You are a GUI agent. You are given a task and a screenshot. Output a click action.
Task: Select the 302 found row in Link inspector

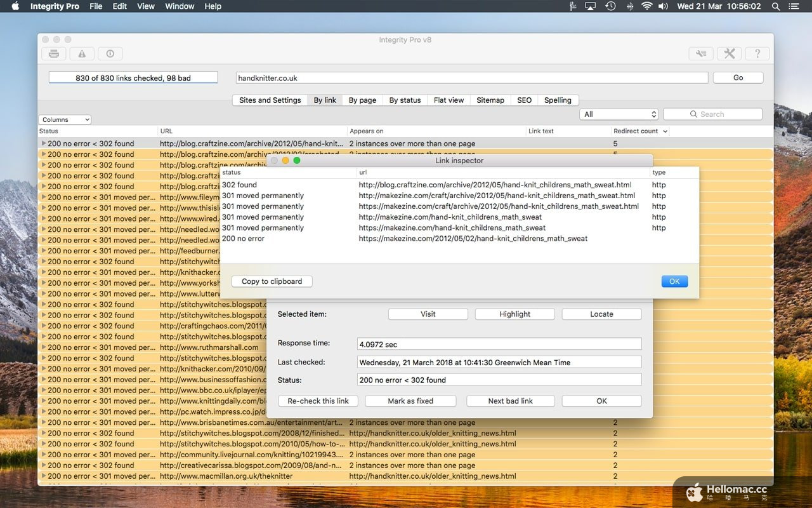(460, 185)
